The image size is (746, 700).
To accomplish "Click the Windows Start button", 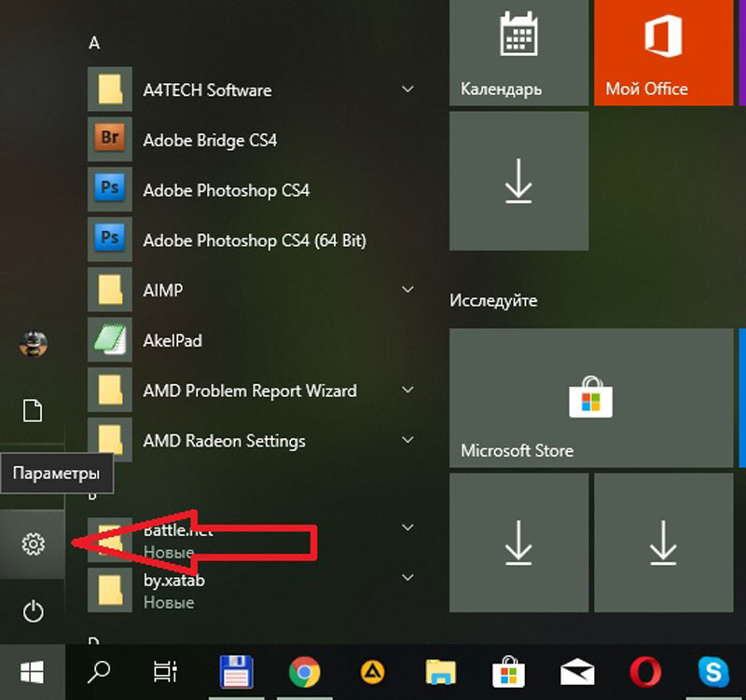I will pos(33,672).
